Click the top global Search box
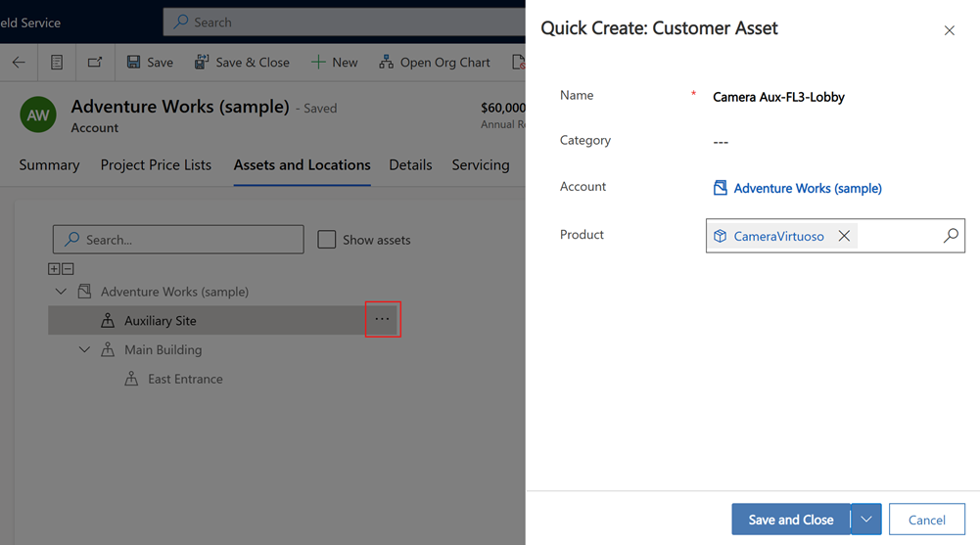980x545 pixels. (344, 23)
